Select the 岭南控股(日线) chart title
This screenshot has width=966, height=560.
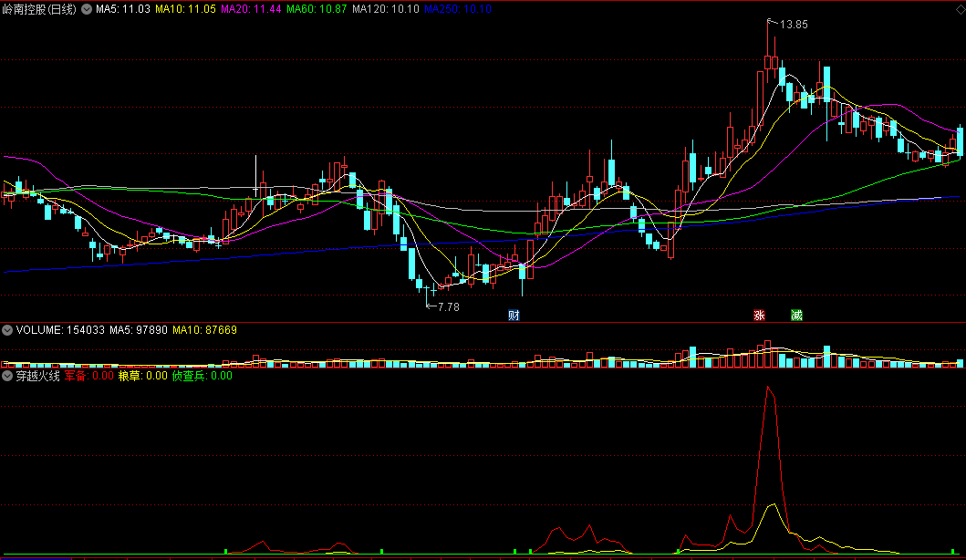tap(39, 9)
